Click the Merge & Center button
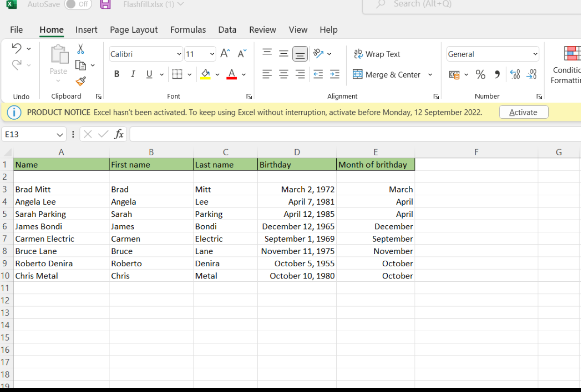 tap(387, 74)
